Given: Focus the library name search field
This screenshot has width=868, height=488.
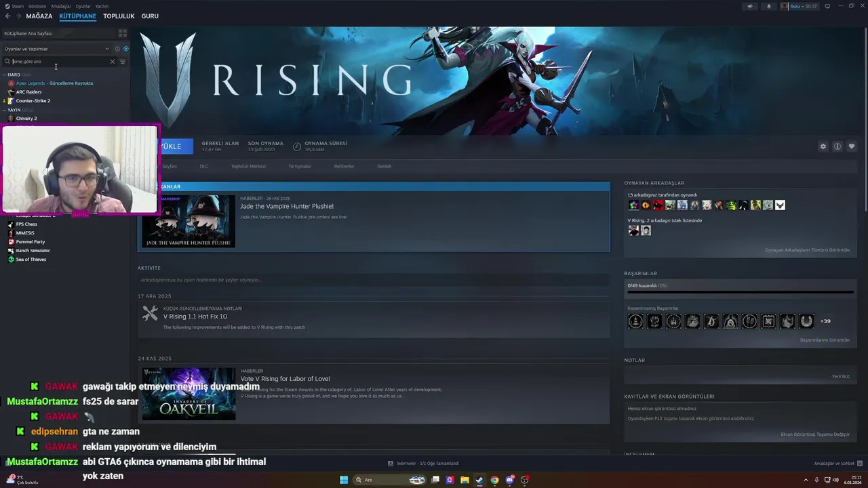Looking at the screenshot, I should coord(60,62).
